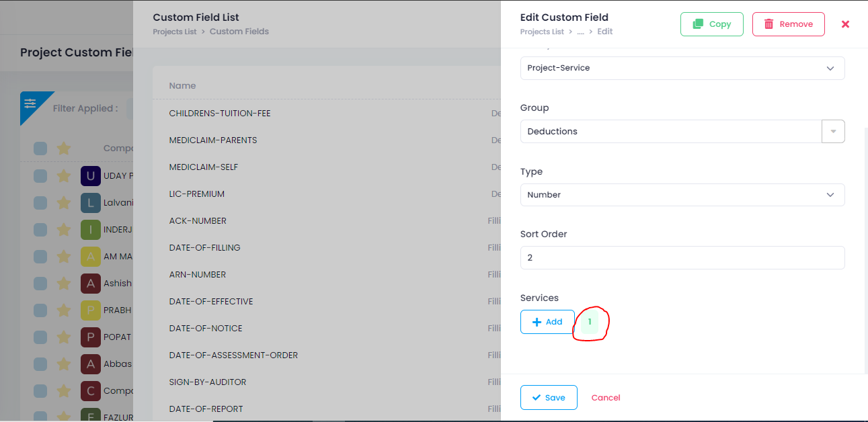Click the star next to Lalvani
The image size is (868, 422).
[64, 203]
